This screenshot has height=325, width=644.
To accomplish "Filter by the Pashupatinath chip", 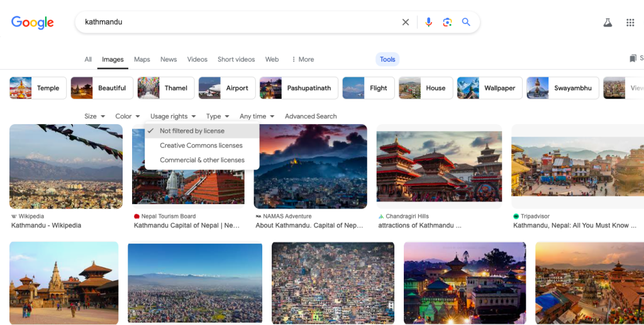I will click(299, 88).
